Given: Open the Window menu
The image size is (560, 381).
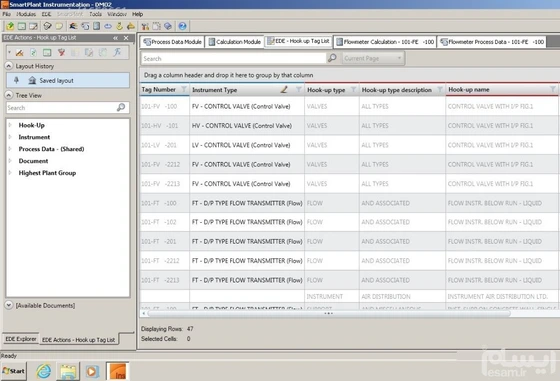Looking at the screenshot, I should tap(117, 14).
